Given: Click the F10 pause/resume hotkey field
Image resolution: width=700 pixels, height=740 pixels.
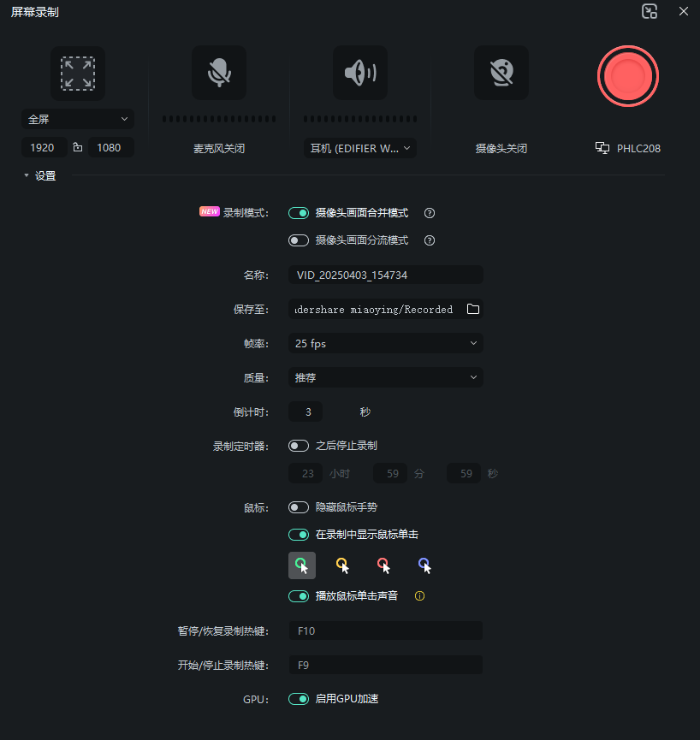Looking at the screenshot, I should 386,630.
